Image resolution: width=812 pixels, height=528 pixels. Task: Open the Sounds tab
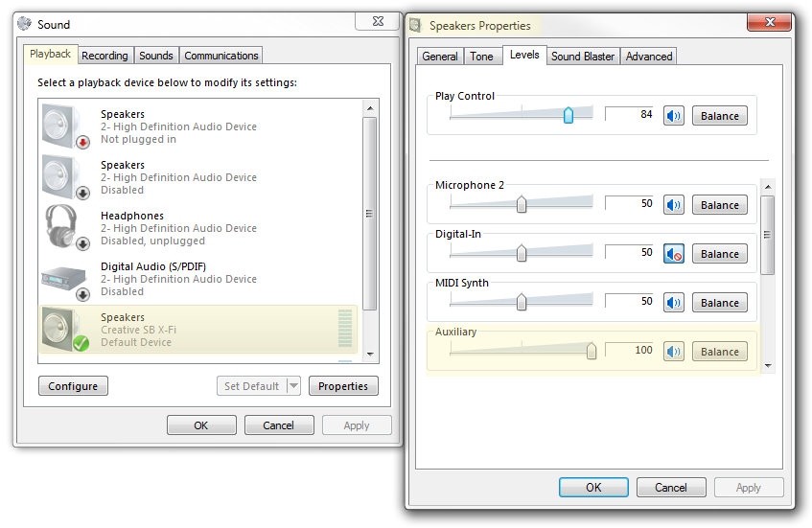click(x=156, y=56)
